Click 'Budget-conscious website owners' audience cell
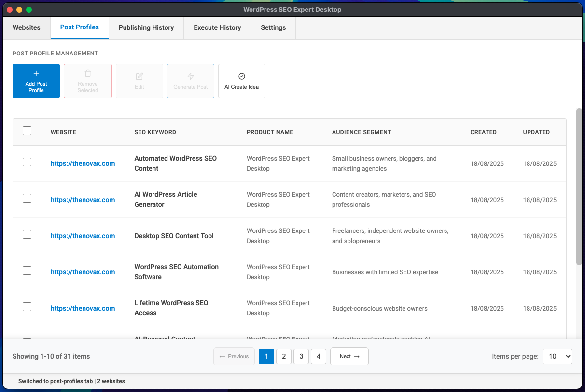This screenshot has height=392, width=585. tap(380, 308)
